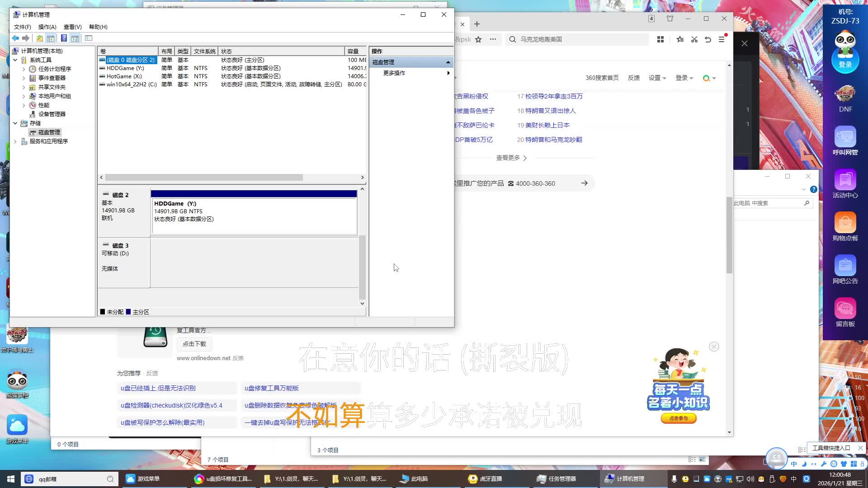Expand the 服务和应用程序 tree node
The height and width of the screenshot is (488, 868).
pyautogui.click(x=15, y=141)
